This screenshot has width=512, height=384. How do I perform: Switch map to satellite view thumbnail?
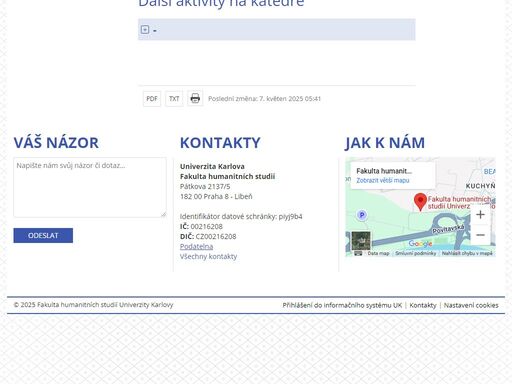[361, 241]
